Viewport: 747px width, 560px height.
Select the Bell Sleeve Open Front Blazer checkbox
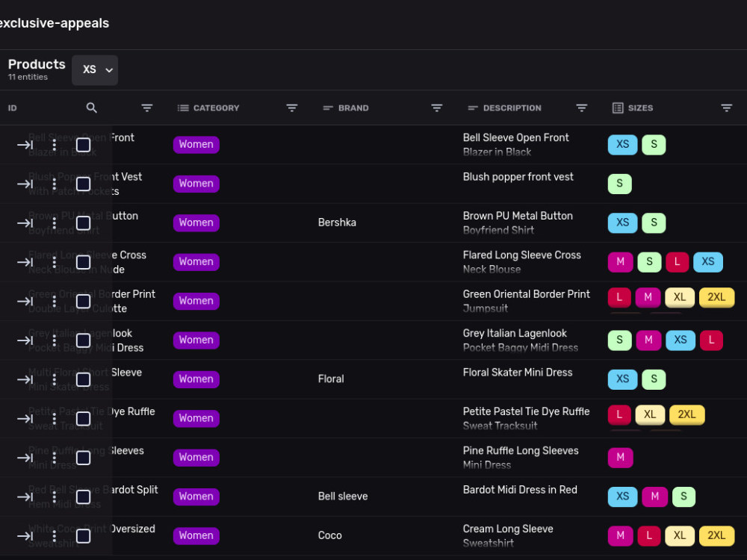84,145
